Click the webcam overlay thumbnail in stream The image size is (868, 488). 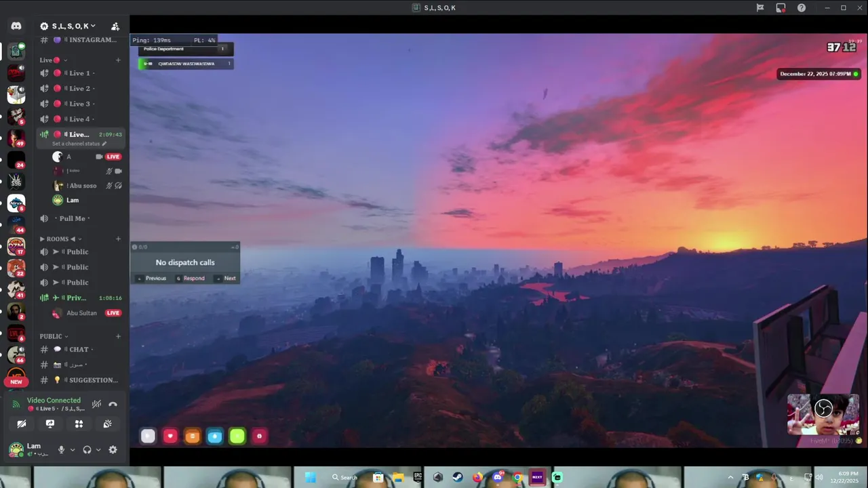823,415
